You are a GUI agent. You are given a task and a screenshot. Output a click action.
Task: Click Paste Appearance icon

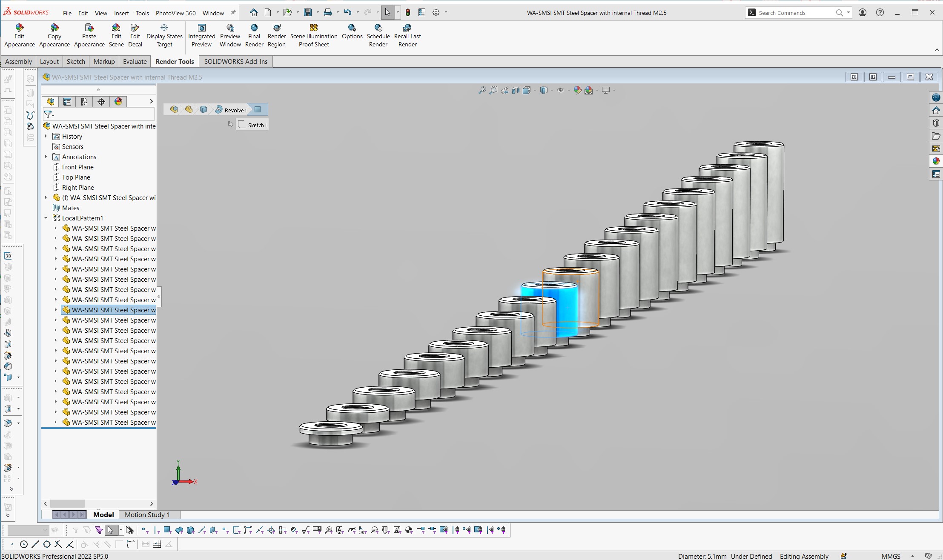pyautogui.click(x=89, y=28)
